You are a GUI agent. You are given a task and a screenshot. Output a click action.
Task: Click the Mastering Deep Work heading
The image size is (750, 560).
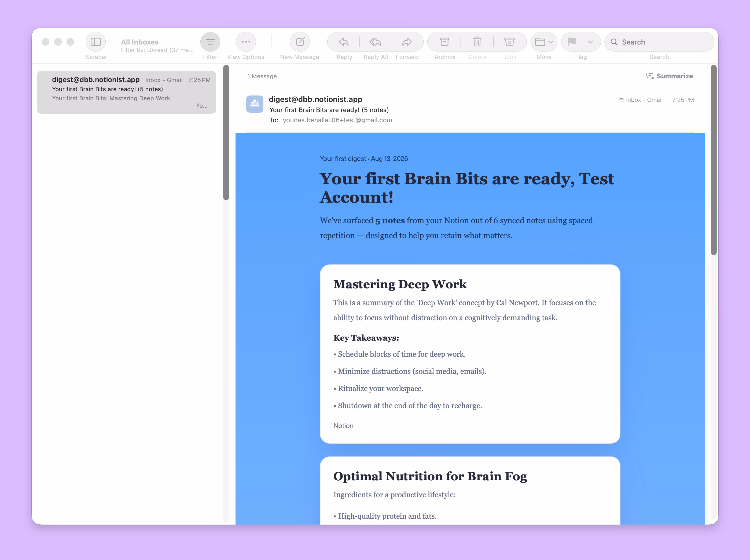click(x=400, y=284)
